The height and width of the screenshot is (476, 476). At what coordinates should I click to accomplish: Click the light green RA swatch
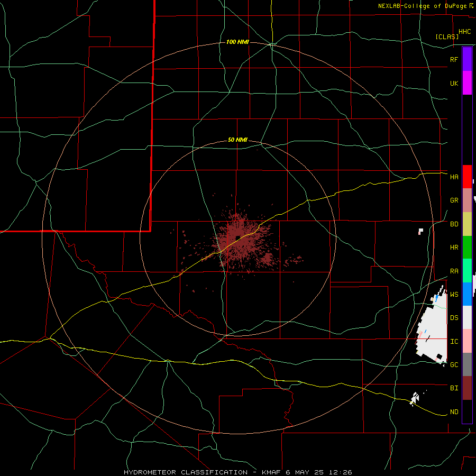[467, 271]
